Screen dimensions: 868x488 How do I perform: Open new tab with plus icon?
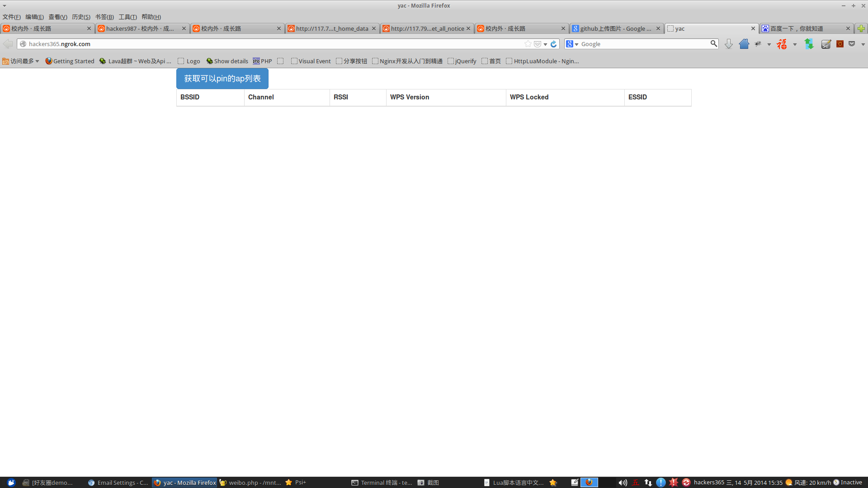pos(861,28)
